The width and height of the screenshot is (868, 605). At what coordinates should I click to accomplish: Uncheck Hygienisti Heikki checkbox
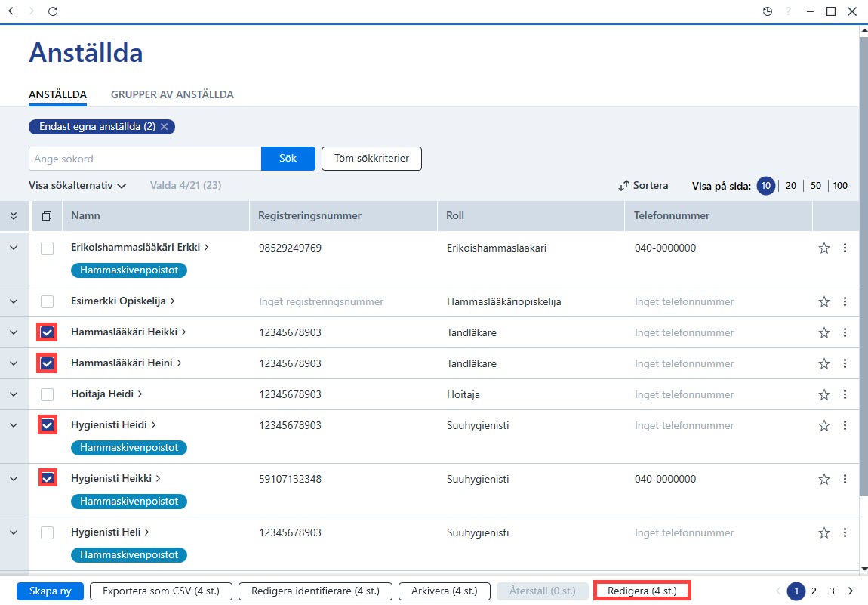coord(48,477)
